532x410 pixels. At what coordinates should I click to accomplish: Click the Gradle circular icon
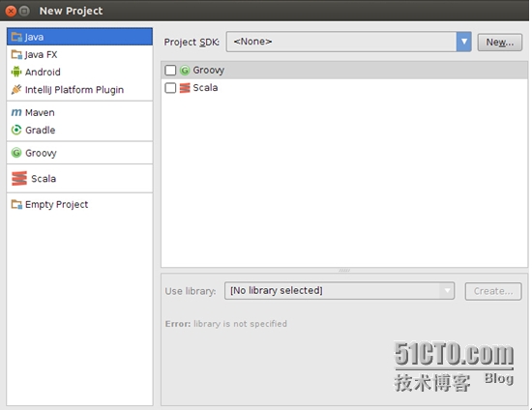point(16,130)
